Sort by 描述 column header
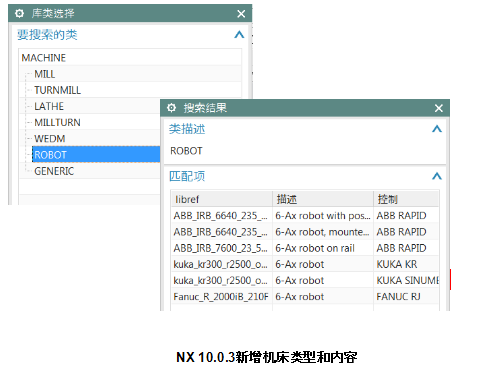 [x=323, y=199]
